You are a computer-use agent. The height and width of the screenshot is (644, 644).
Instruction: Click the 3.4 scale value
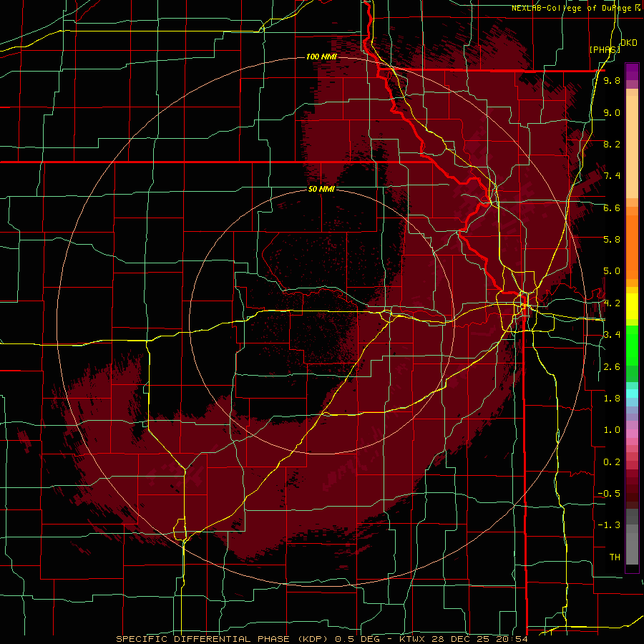[612, 335]
